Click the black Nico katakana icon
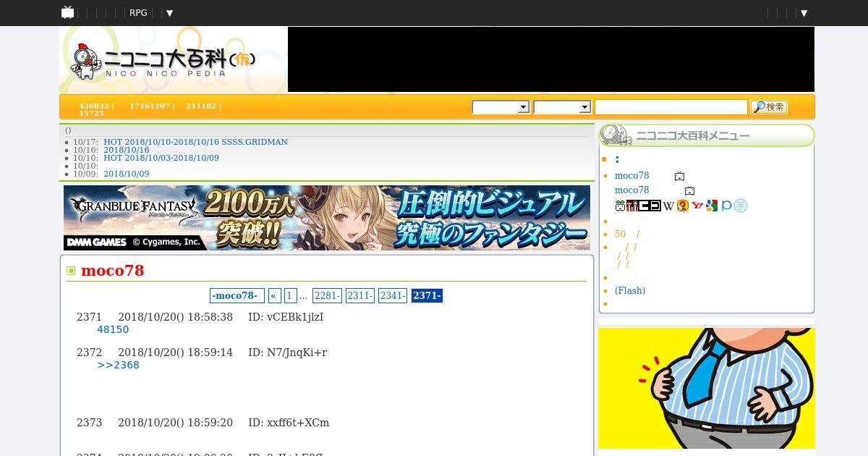This screenshot has height=456, width=868. 649,206
